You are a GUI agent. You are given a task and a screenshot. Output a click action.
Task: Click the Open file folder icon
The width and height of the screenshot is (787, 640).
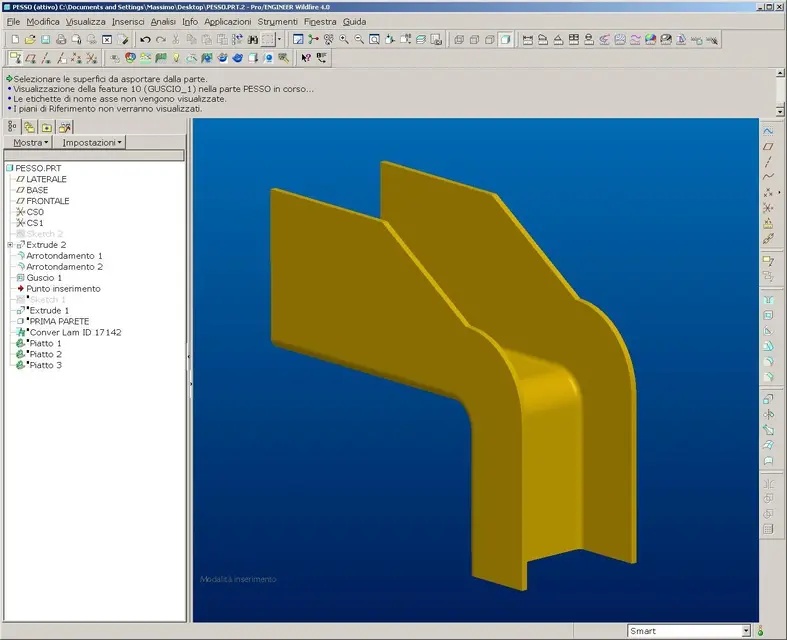30,40
